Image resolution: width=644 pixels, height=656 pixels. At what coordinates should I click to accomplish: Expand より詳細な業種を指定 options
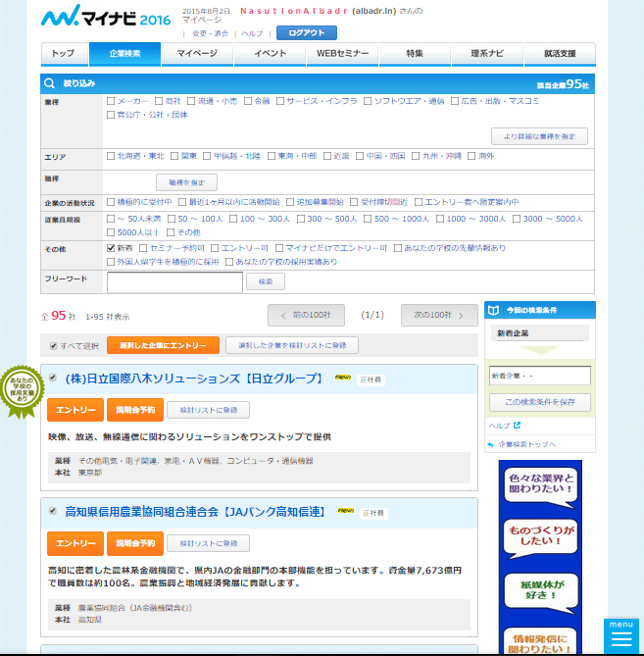(x=539, y=136)
